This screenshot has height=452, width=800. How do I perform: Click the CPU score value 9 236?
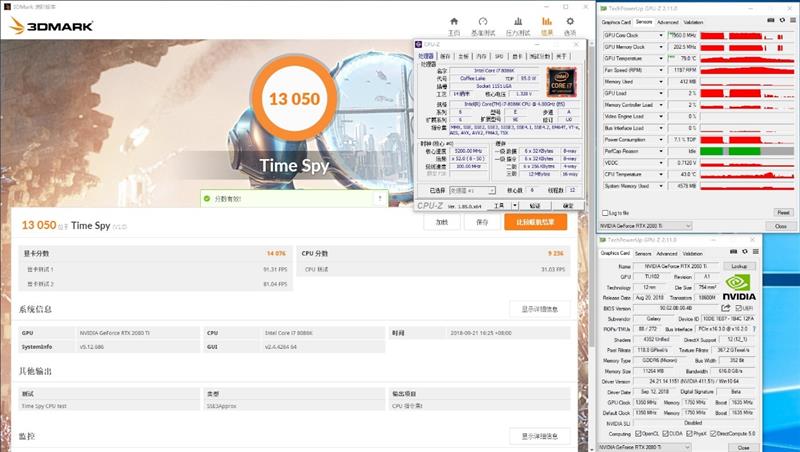point(556,254)
